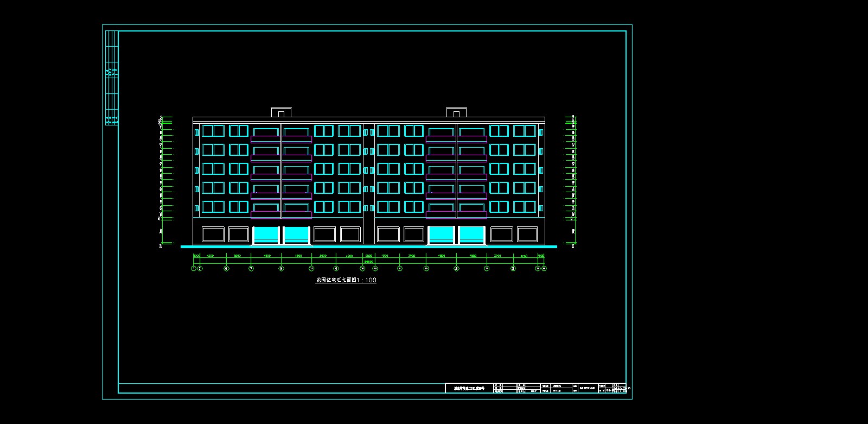The width and height of the screenshot is (868, 424).
Task: Click the thick cyan ground line
Action: click(x=369, y=246)
